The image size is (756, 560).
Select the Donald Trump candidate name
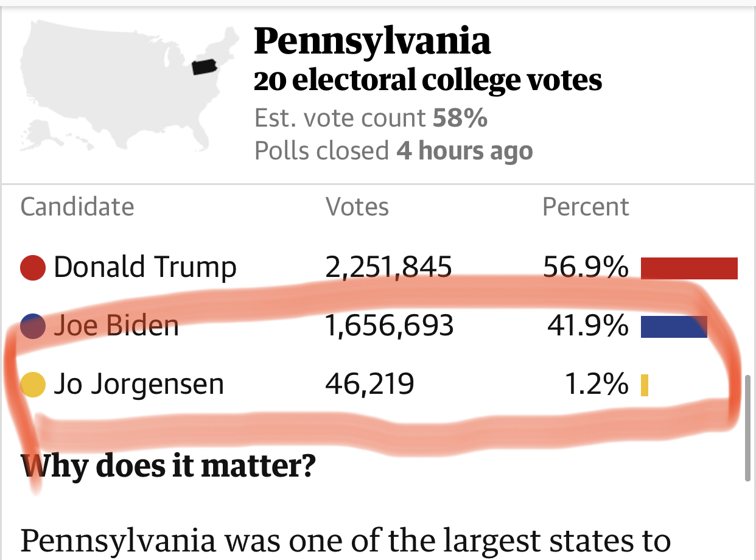tap(145, 268)
